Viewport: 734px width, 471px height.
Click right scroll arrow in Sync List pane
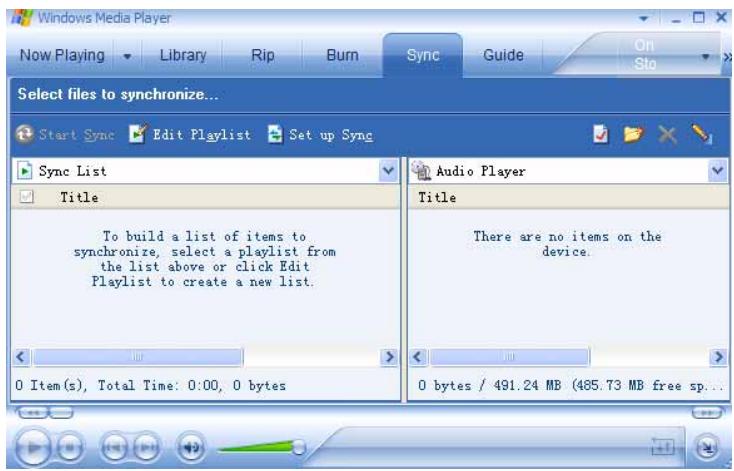point(389,357)
